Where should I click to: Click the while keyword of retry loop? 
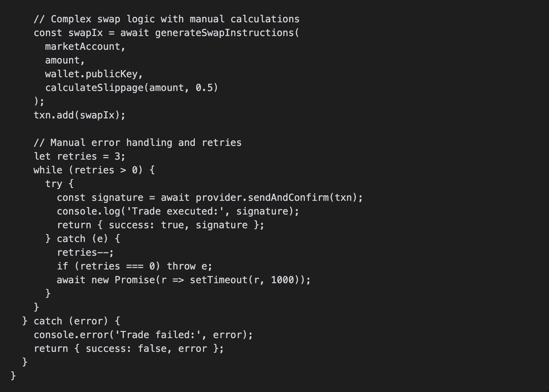[48, 170]
